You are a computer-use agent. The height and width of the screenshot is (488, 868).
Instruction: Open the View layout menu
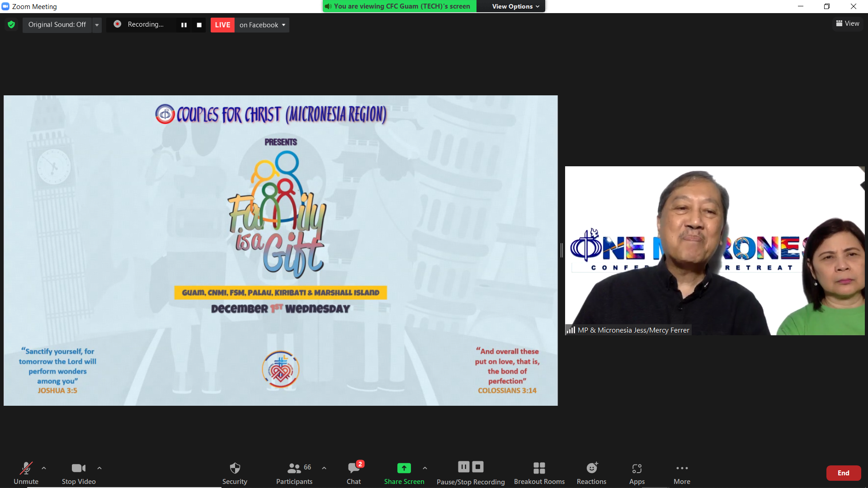point(848,23)
